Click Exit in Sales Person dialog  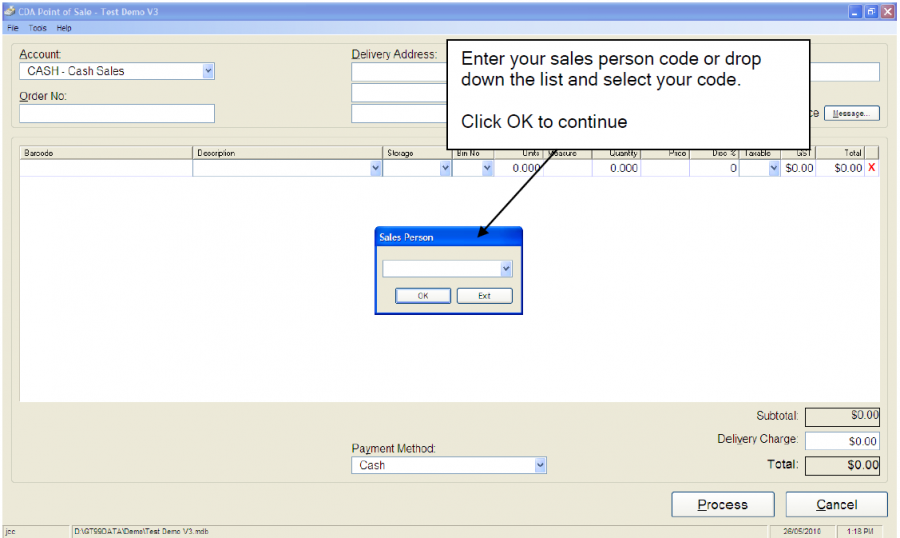click(484, 296)
